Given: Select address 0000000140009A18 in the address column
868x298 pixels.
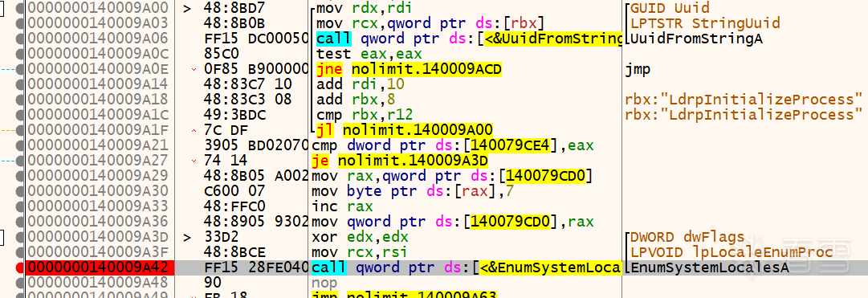Looking at the screenshot, I should (98, 100).
